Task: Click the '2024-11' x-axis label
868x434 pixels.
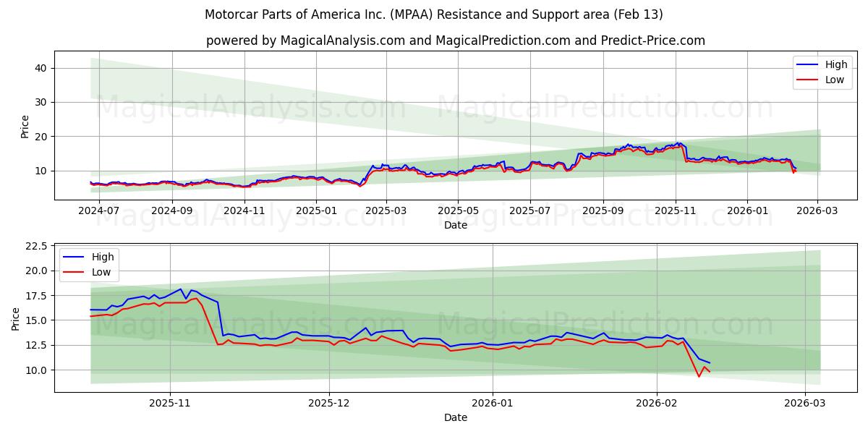Action: pyautogui.click(x=244, y=210)
